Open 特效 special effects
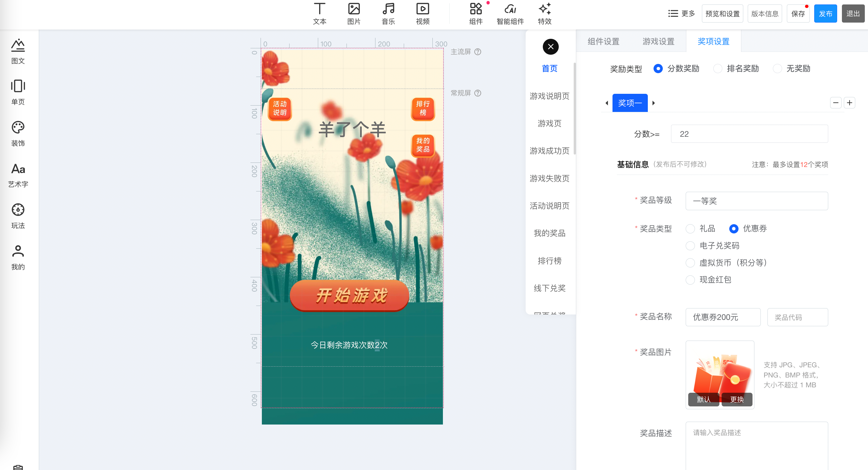 pos(544,13)
